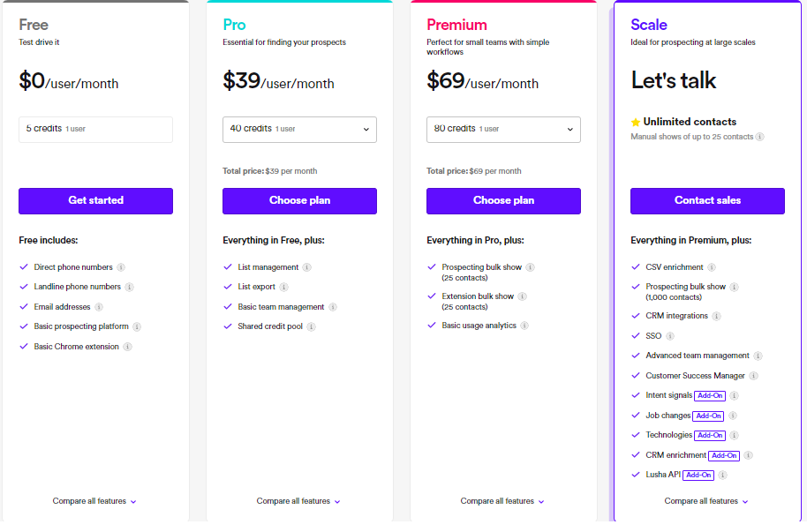Open info tooltip for Shared credit pool

click(x=312, y=326)
